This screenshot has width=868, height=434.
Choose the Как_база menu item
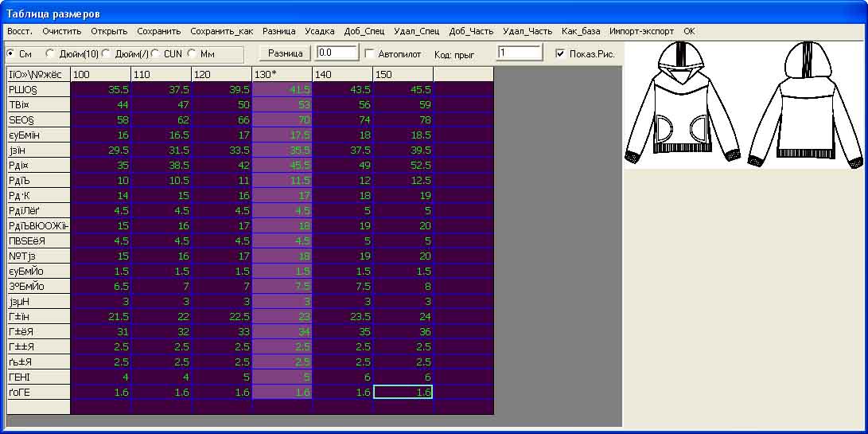tap(581, 32)
